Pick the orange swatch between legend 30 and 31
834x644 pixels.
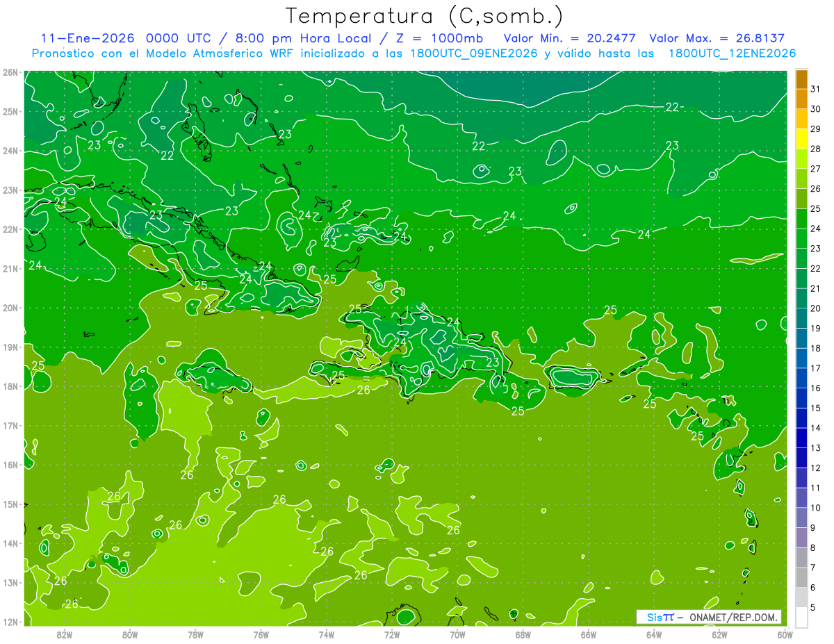801,99
